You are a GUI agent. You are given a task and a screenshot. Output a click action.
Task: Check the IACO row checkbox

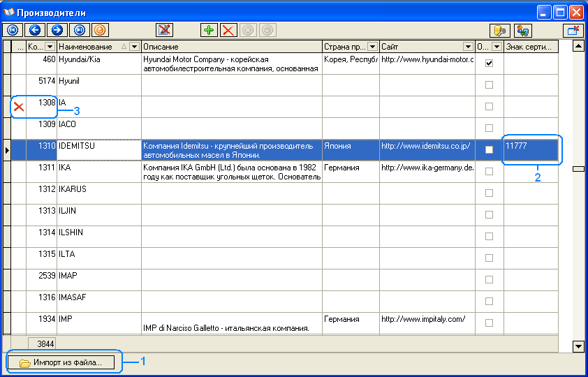(489, 128)
